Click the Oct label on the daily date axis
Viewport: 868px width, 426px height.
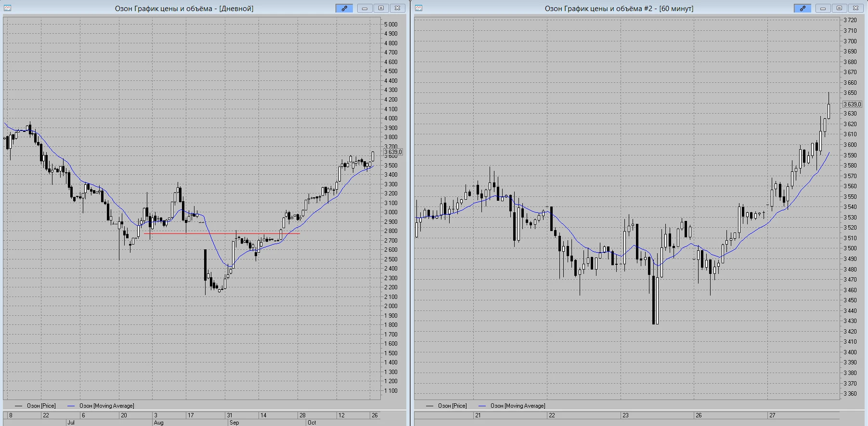point(311,422)
